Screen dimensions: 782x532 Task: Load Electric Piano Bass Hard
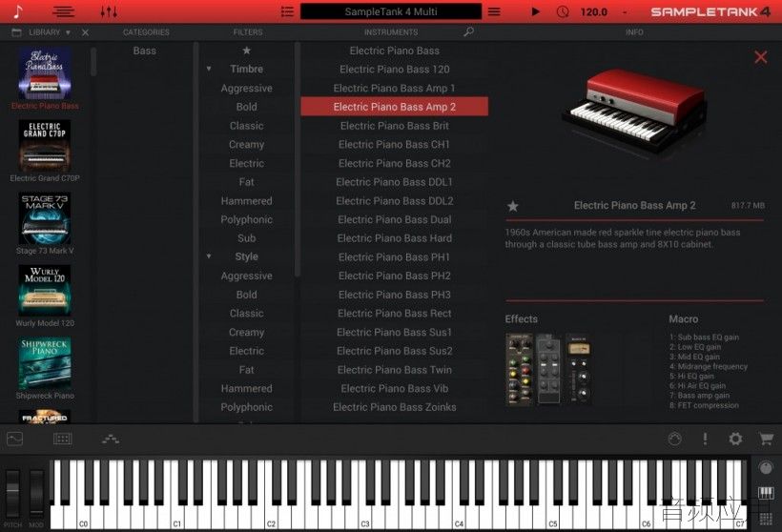click(x=395, y=238)
